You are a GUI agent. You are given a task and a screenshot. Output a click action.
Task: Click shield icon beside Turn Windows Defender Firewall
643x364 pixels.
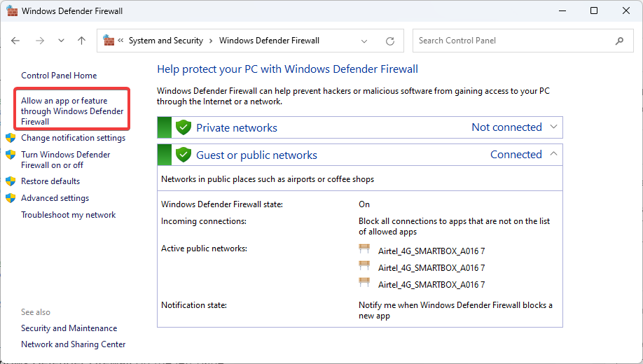pyautogui.click(x=11, y=155)
